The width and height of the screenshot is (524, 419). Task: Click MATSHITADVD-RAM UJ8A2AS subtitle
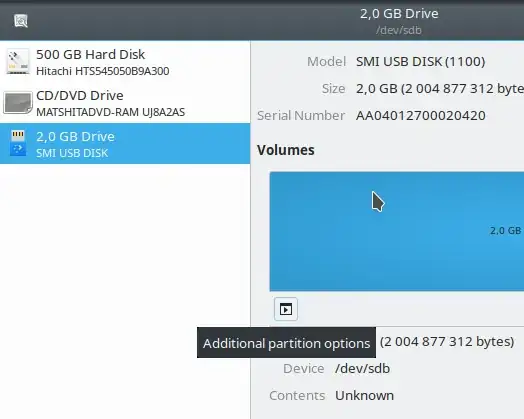pos(110,112)
